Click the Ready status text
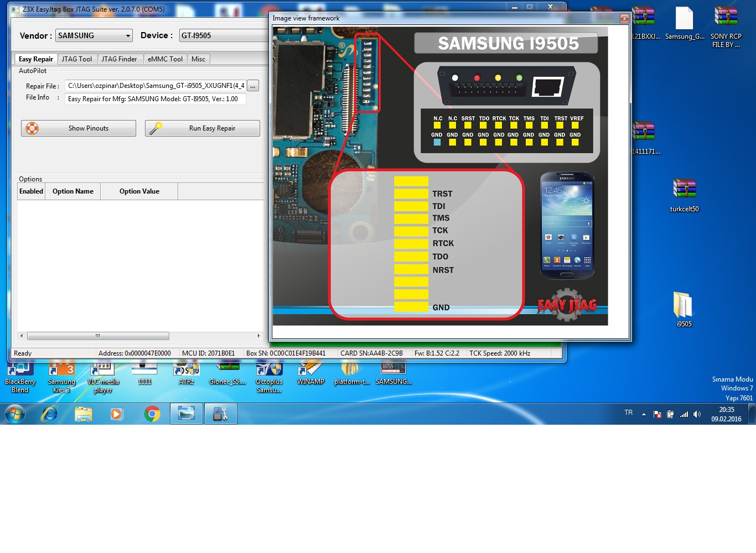Viewport: 756px width, 553px height. [x=23, y=353]
